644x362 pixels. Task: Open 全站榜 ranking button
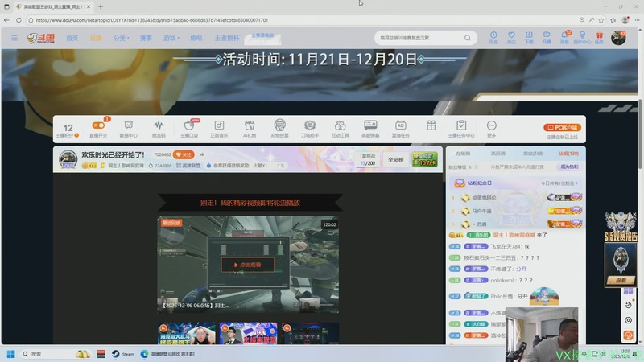(395, 159)
